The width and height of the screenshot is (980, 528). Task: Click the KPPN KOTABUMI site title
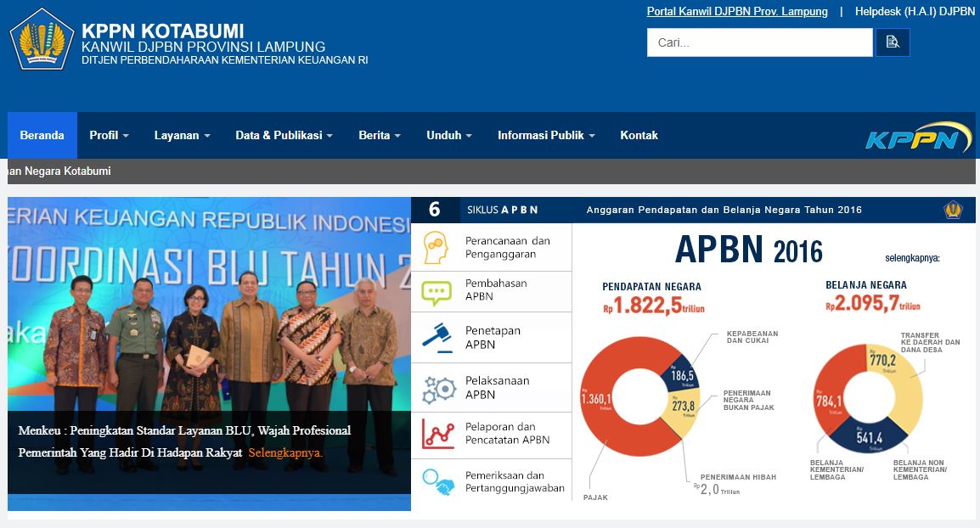(162, 31)
